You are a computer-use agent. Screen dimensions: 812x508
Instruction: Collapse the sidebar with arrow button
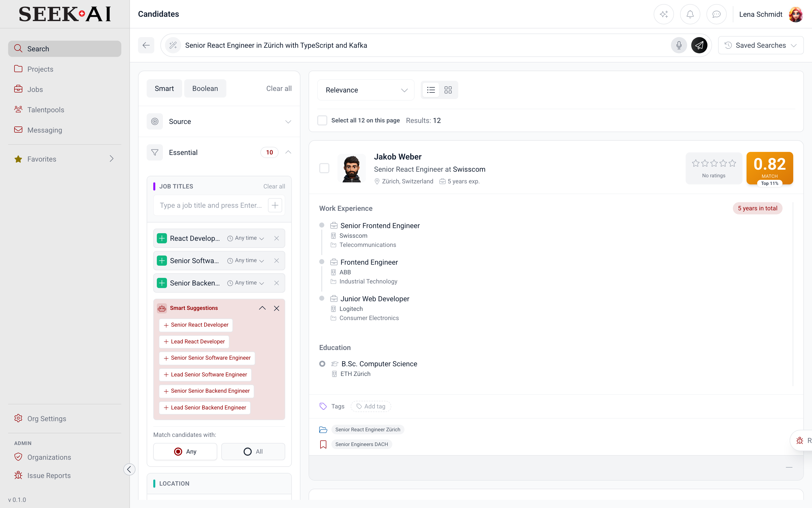click(129, 469)
